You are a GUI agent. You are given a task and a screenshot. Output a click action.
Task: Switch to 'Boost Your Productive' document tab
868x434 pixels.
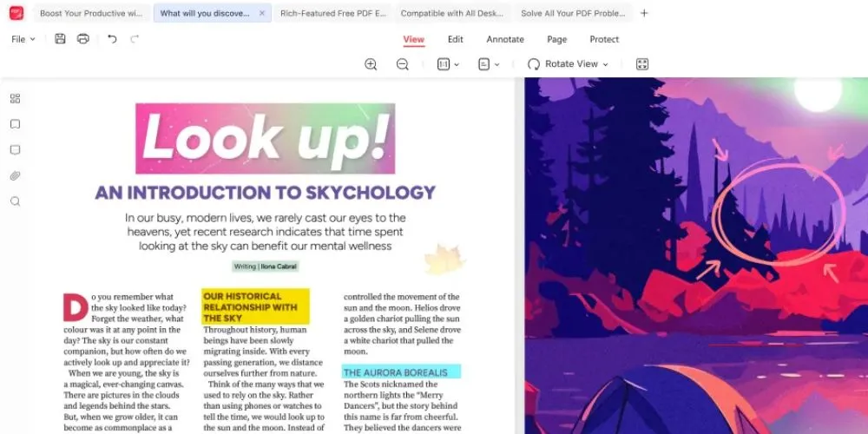[x=91, y=13]
